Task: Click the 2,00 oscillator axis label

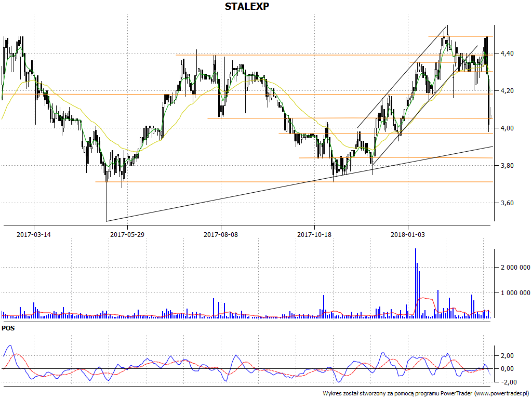Action: point(507,355)
